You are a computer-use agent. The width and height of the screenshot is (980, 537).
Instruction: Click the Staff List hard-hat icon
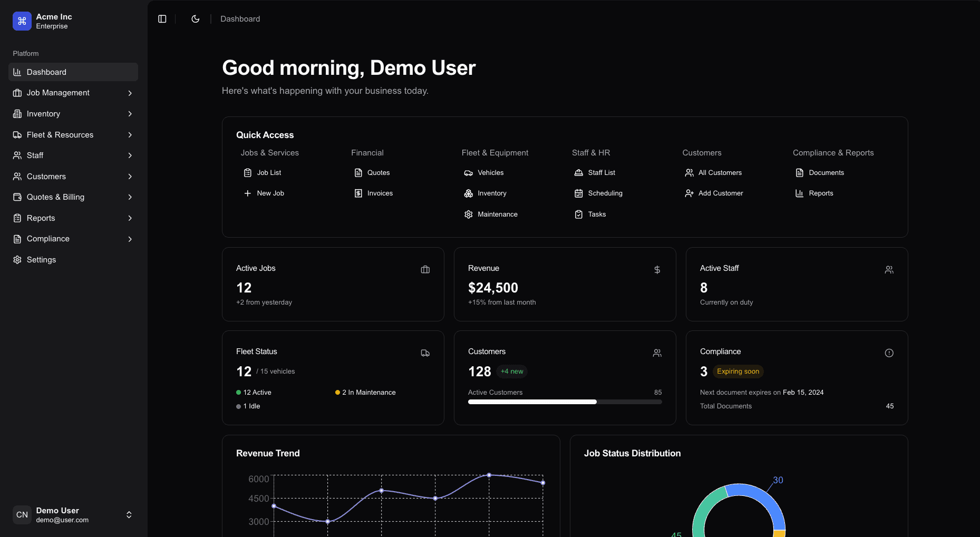[x=579, y=173]
